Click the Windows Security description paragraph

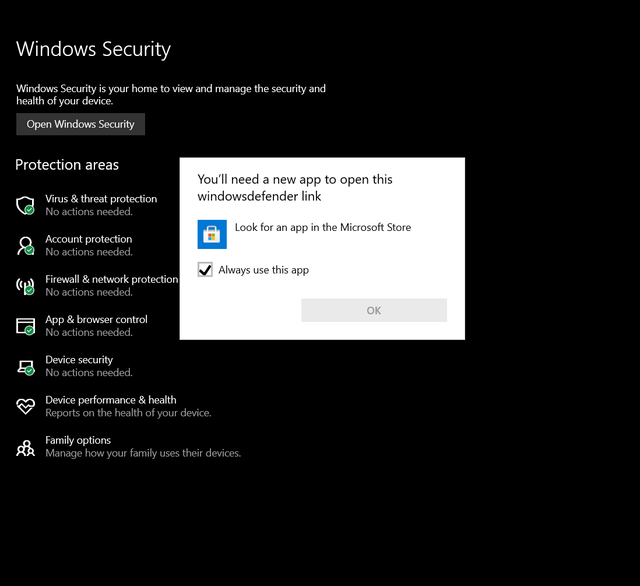[x=171, y=95]
